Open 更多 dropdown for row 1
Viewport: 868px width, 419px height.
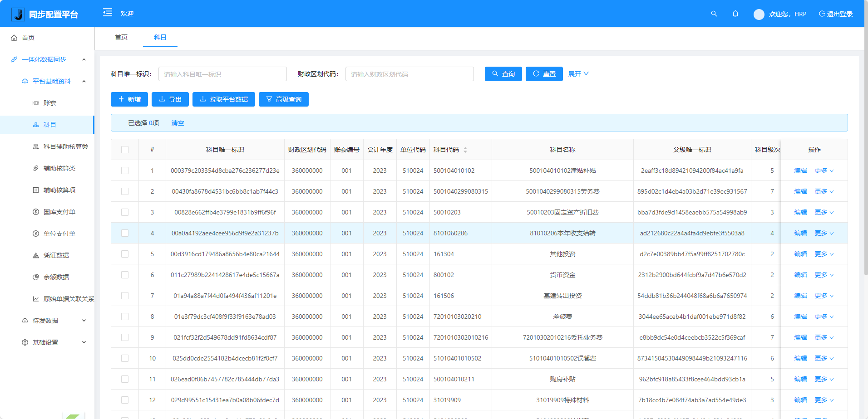pyautogui.click(x=824, y=171)
